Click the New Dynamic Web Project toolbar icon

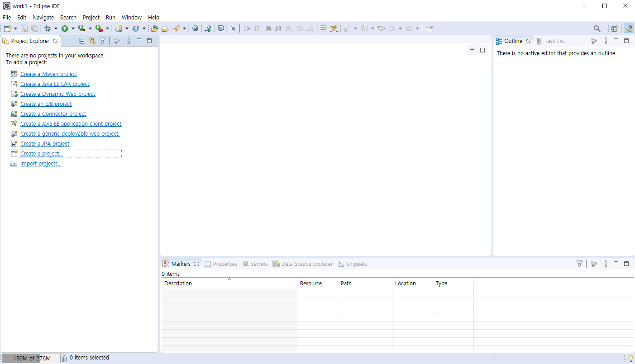(x=119, y=28)
